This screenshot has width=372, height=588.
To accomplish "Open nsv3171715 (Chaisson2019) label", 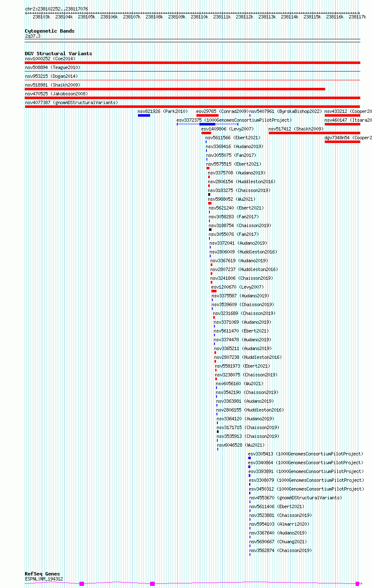I will pos(248,427).
